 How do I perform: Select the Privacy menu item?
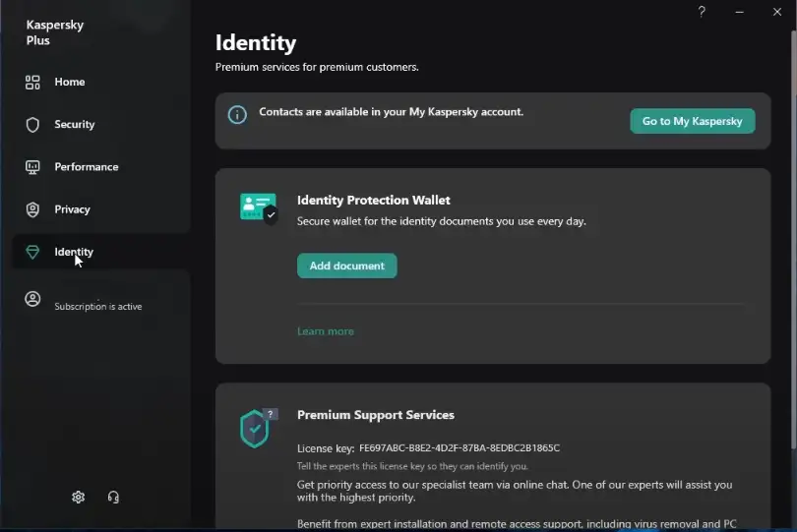pyautogui.click(x=73, y=209)
